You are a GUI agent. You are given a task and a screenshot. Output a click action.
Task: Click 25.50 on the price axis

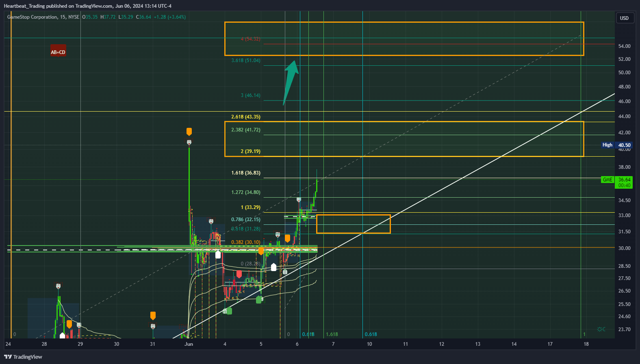[x=625, y=304]
